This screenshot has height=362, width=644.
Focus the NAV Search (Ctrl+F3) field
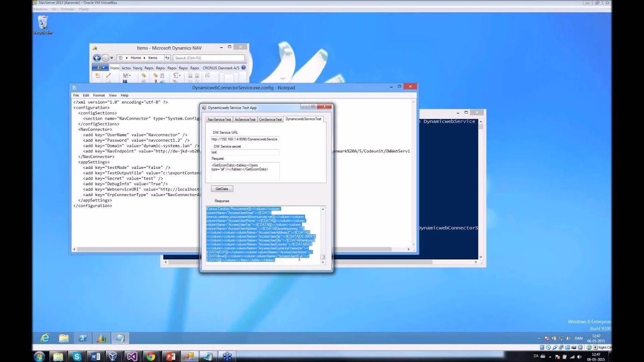(209, 58)
